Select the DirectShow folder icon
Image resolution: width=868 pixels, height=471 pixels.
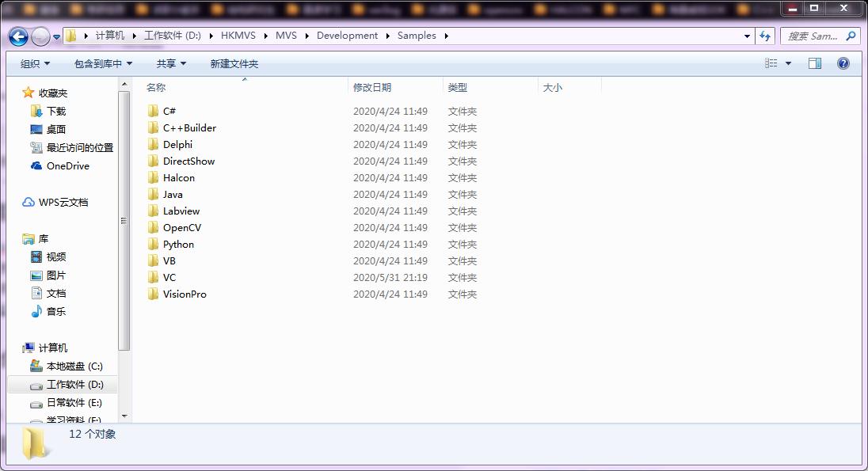tap(154, 161)
